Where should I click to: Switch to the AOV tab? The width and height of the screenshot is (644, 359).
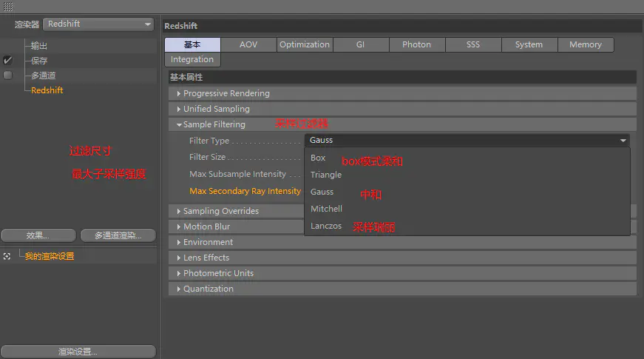pyautogui.click(x=248, y=44)
